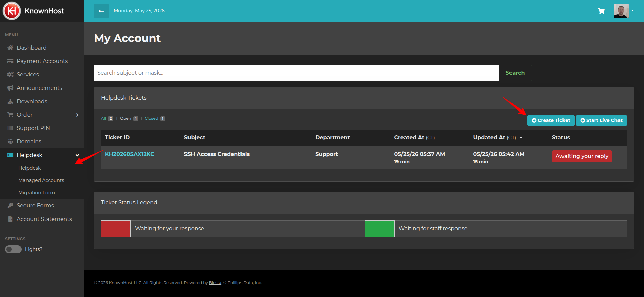The width and height of the screenshot is (644, 297).
Task: Click the KnownHost logo icon
Action: pyautogui.click(x=12, y=11)
